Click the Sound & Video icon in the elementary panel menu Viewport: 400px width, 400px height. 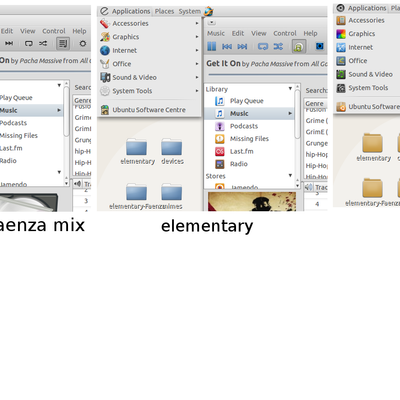coord(105,77)
